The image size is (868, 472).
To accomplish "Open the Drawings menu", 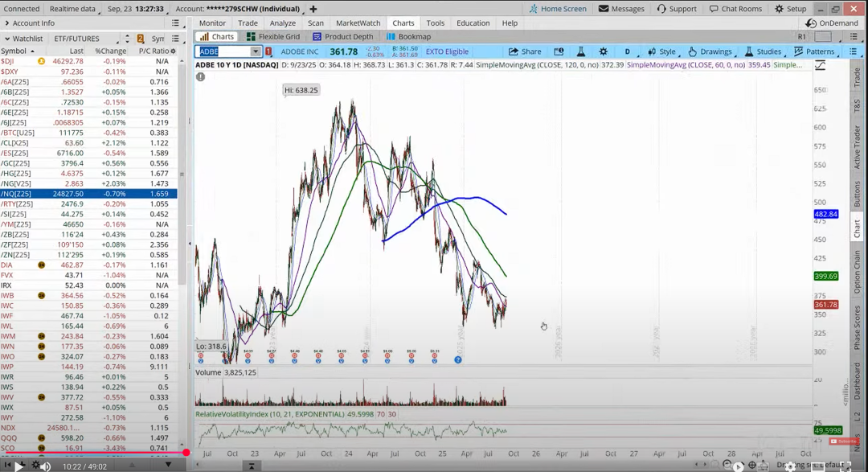I will 710,51.
